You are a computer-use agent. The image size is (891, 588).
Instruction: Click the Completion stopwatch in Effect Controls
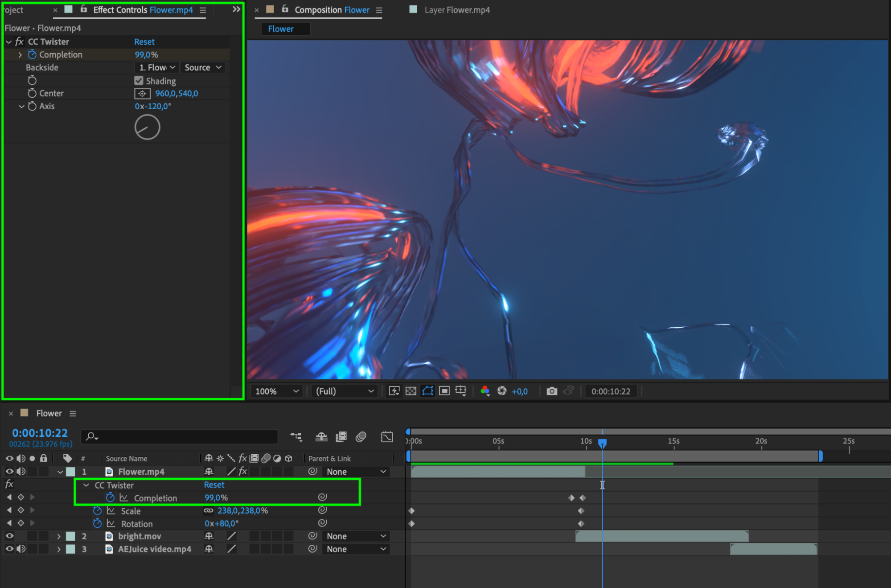(x=32, y=54)
